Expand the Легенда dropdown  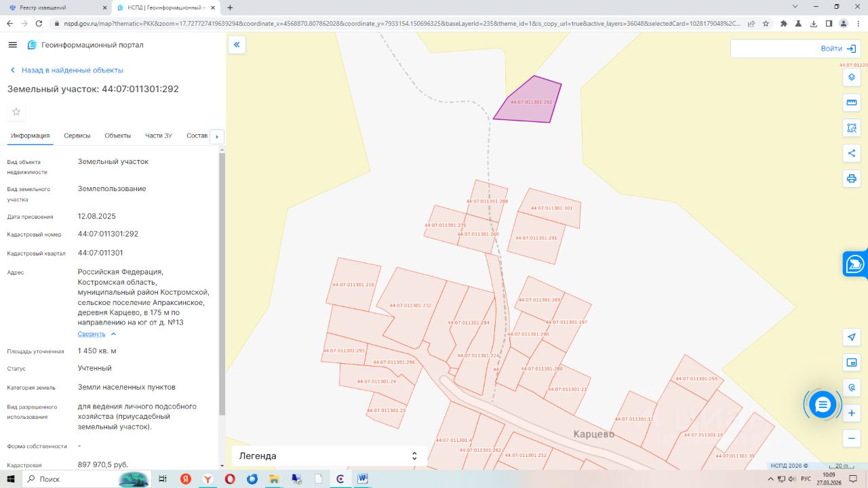point(330,456)
